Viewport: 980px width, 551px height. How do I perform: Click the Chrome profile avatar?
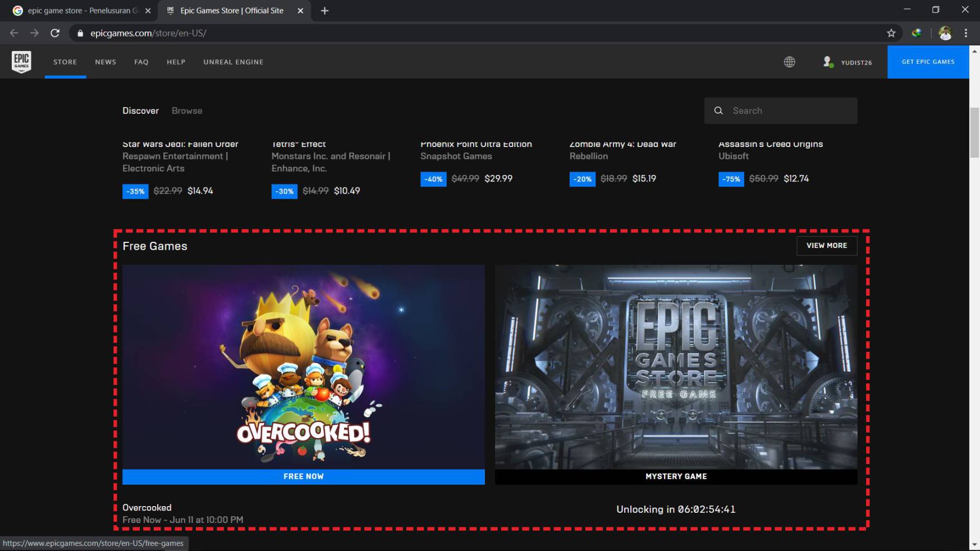[x=945, y=33]
